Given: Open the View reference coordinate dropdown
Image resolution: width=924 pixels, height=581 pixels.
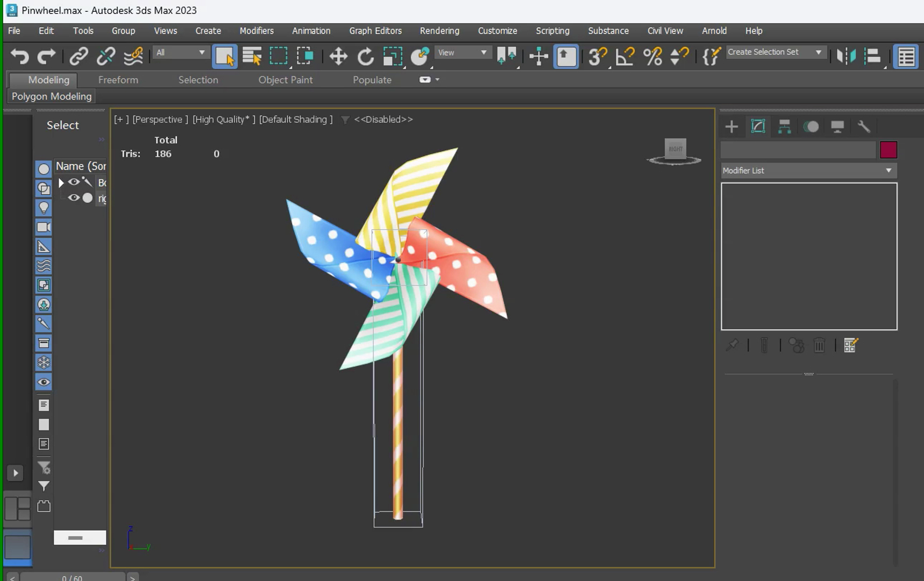Looking at the screenshot, I should (x=462, y=52).
